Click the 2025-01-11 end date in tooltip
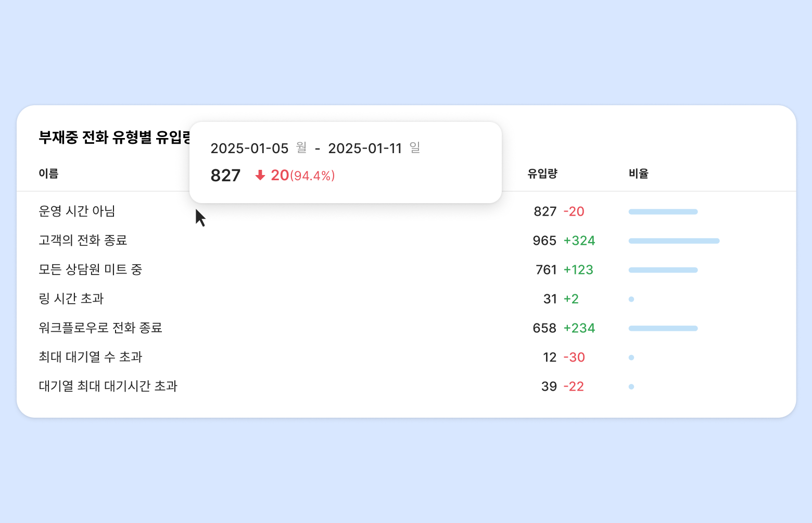 point(365,148)
